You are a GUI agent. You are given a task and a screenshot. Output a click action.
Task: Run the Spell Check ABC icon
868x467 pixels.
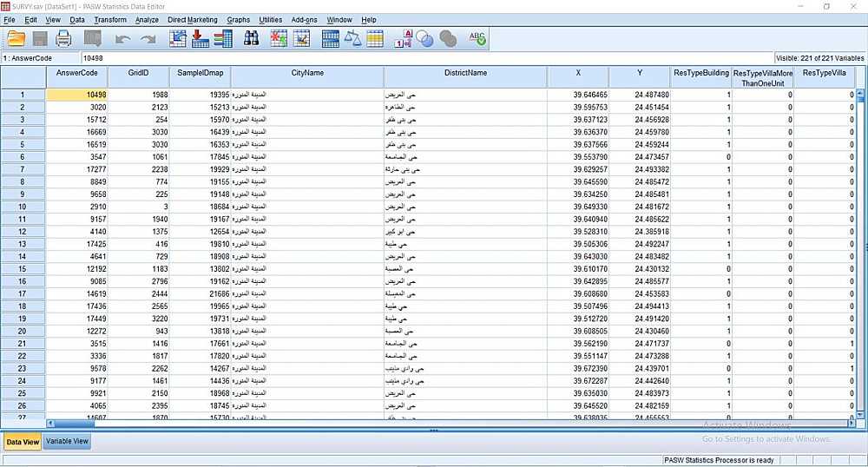click(477, 39)
